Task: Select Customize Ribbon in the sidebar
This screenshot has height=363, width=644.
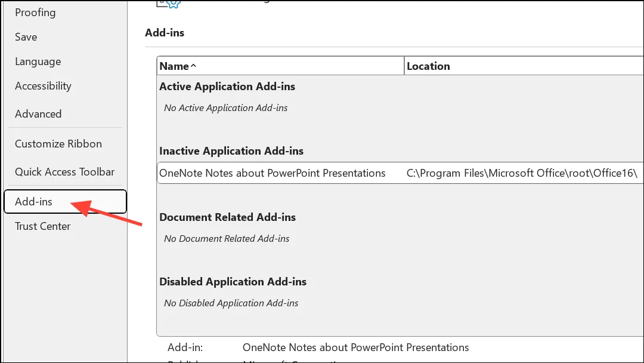Action: (58, 144)
